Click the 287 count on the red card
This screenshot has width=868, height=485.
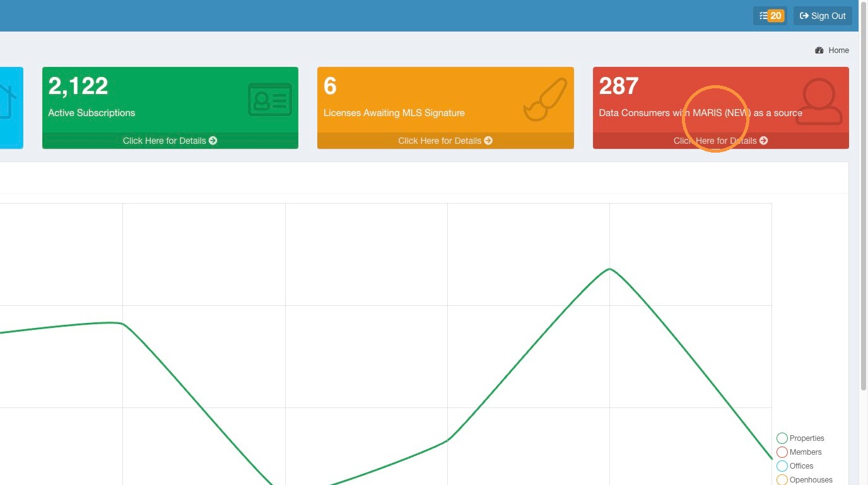point(619,86)
